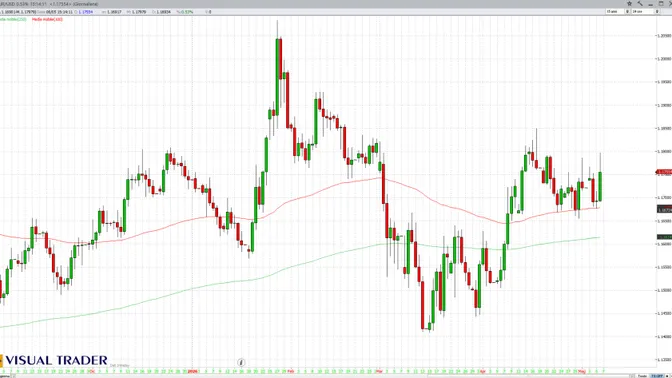Maximize the chart window
Viewport: 672px width, 378px height.
tap(661, 3)
